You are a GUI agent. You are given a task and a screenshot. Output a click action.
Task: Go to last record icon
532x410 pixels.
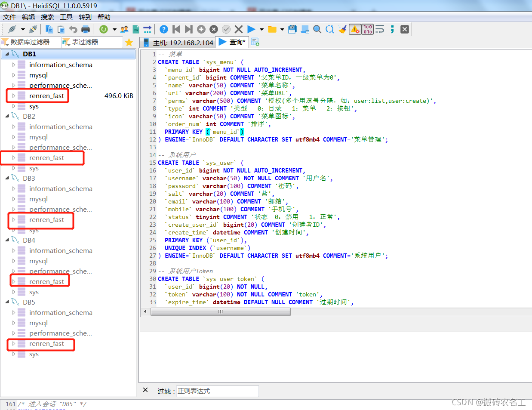pyautogui.click(x=188, y=29)
